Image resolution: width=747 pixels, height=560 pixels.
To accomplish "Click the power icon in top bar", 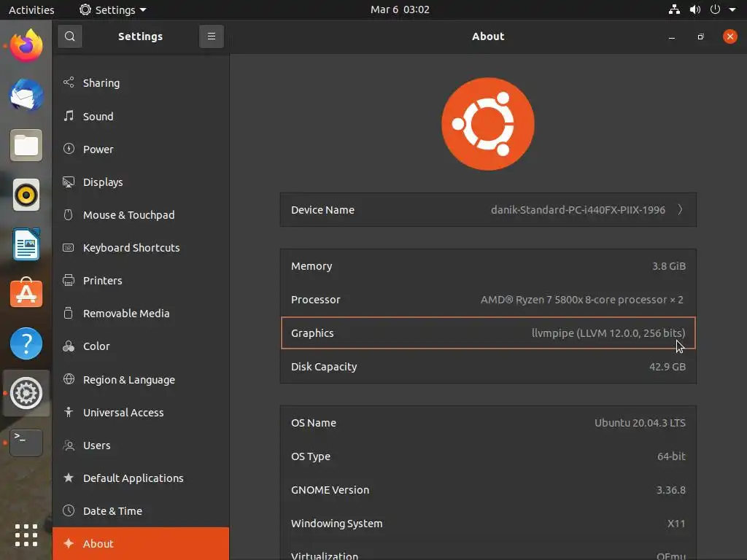I will tap(715, 9).
